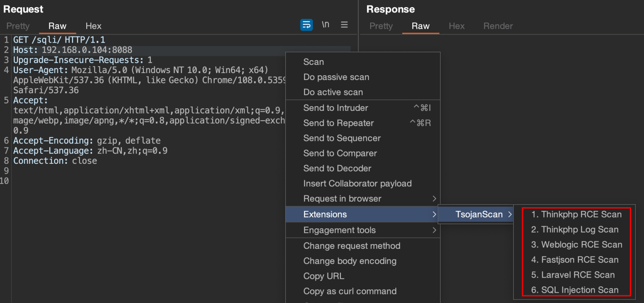Launch Fastjson RCE Scan
Viewport: 644px width, 303px height.
click(574, 260)
